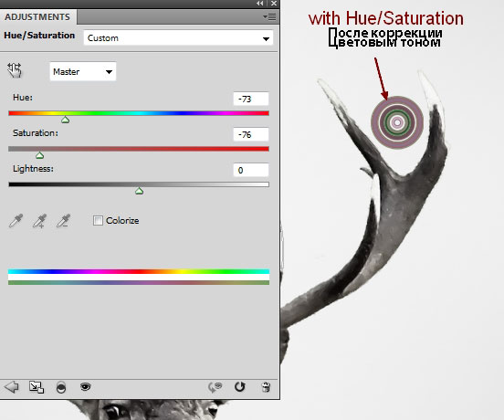Viewport: 504px width, 420px height.
Task: Click the top rainbow color bar
Action: pos(139,271)
